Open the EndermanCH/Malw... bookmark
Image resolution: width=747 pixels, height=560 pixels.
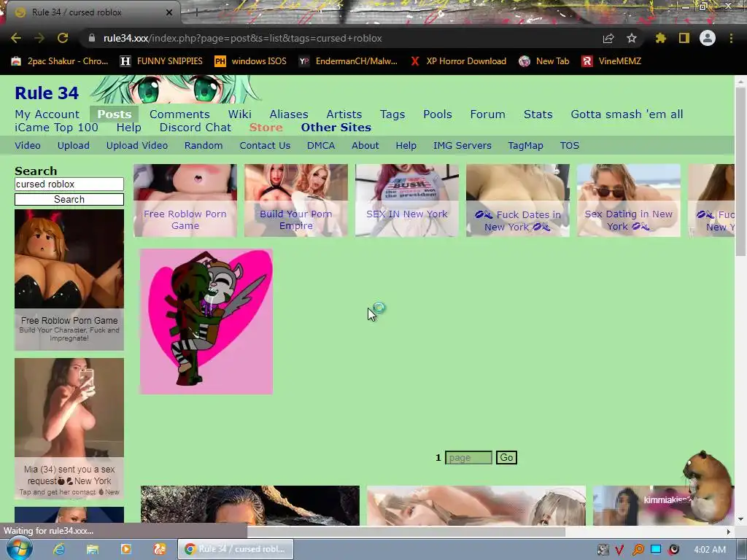[x=348, y=61]
